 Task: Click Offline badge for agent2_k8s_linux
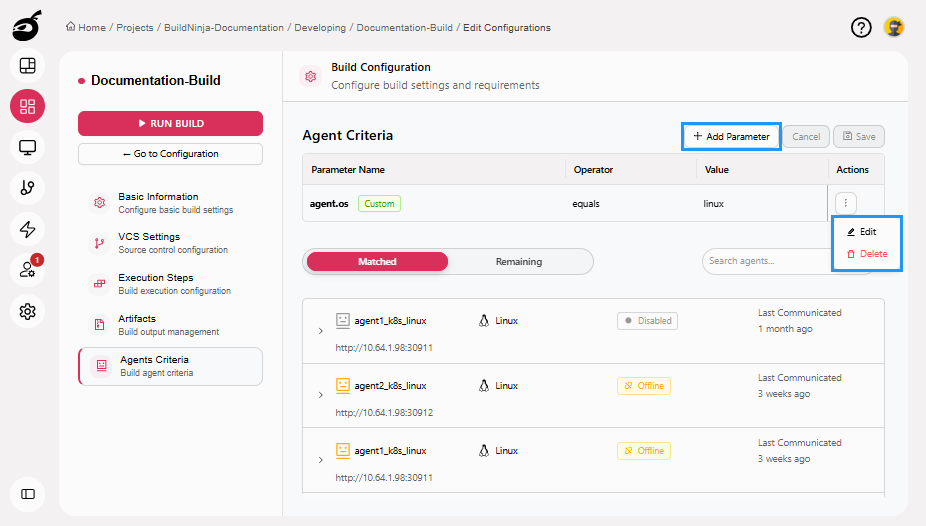pos(644,385)
